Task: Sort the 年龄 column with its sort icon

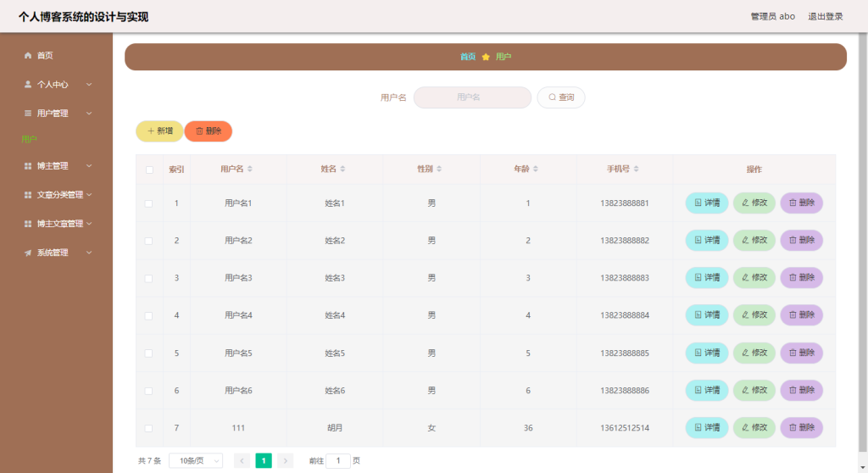Action: click(536, 169)
